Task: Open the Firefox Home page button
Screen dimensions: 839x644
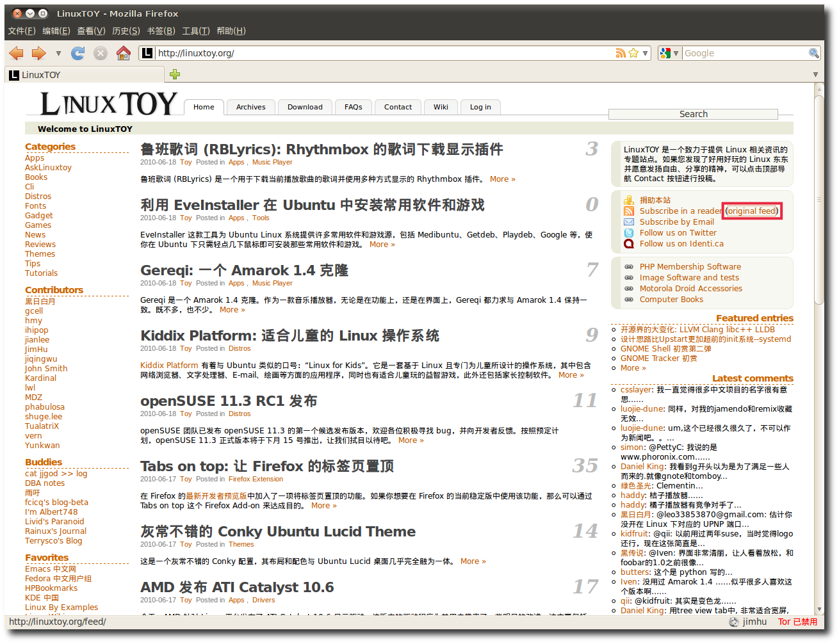Action: [x=124, y=53]
